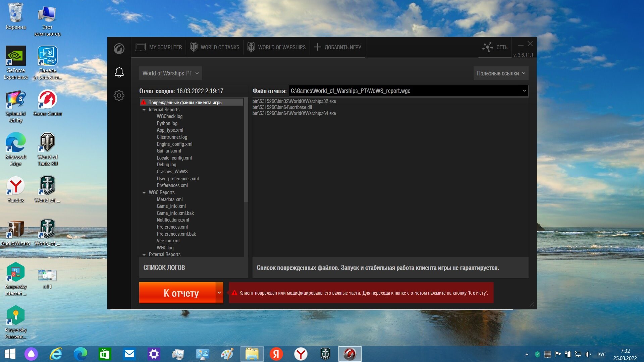Collapse the WGC Reports tree node
Screen dimensions: 644x362
[144, 193]
